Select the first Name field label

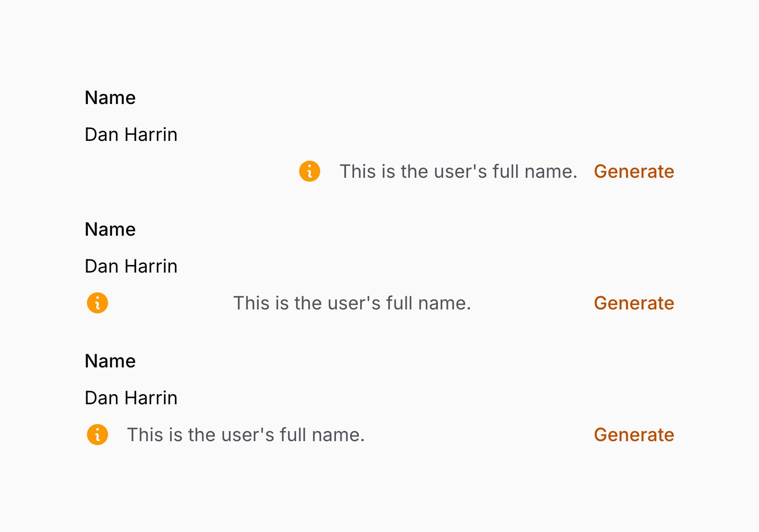click(110, 97)
